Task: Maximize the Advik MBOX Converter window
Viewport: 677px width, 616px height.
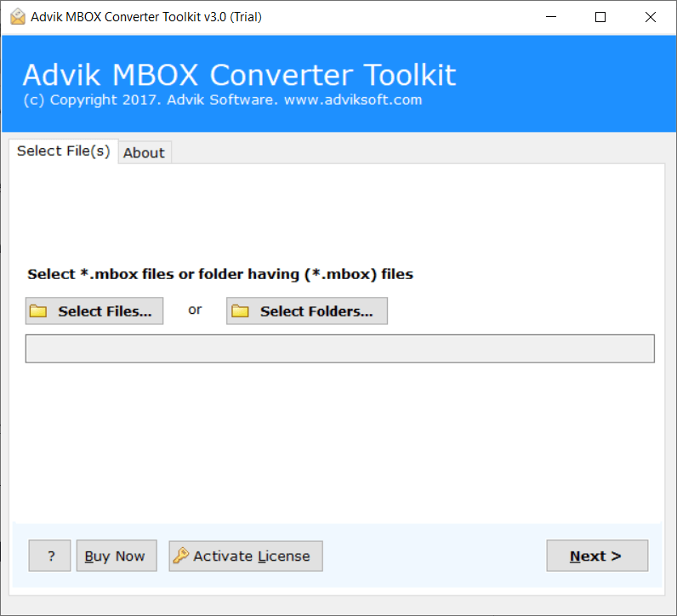Action: tap(600, 17)
